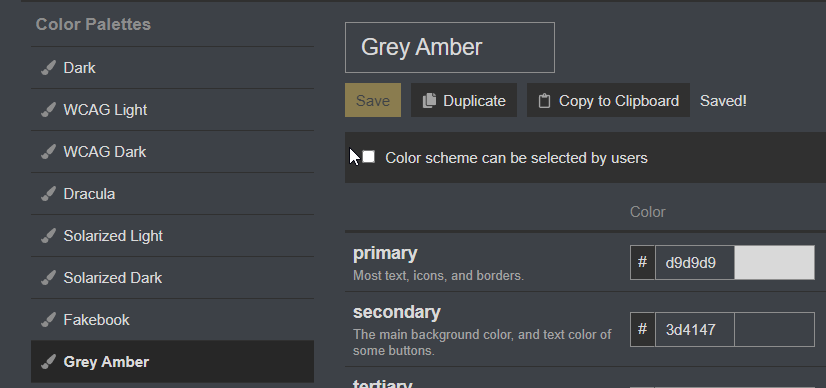
Task: Open the Solarized Dark palette
Action: (172, 278)
